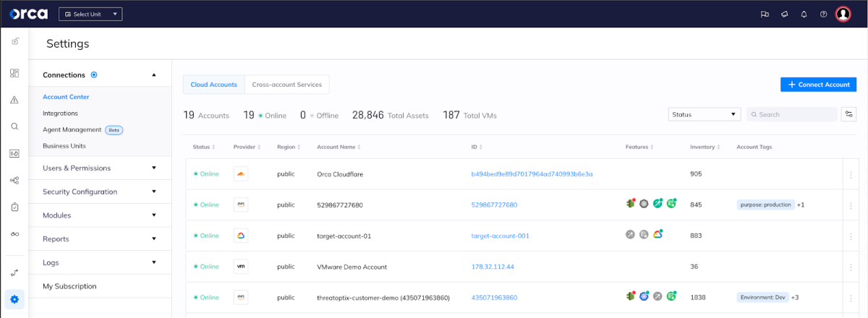The image size is (868, 318).
Task: Open row menu for Orca Cloudflare
Action: click(x=851, y=174)
